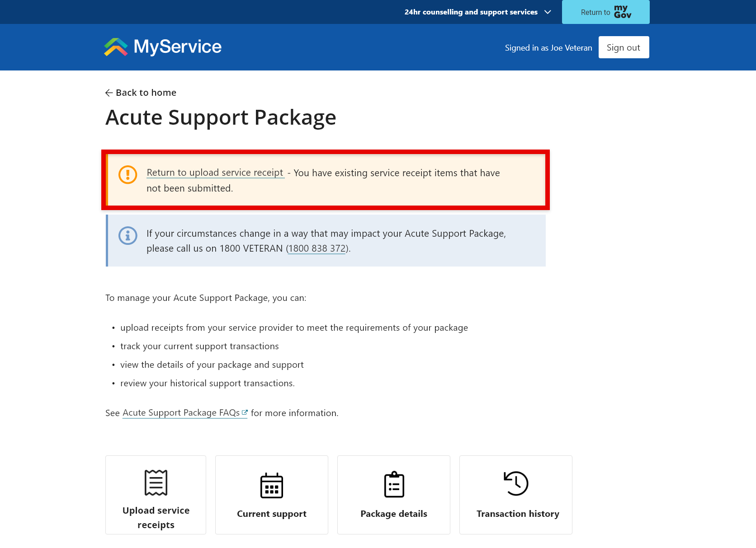Click the Sign out button

pyautogui.click(x=624, y=47)
